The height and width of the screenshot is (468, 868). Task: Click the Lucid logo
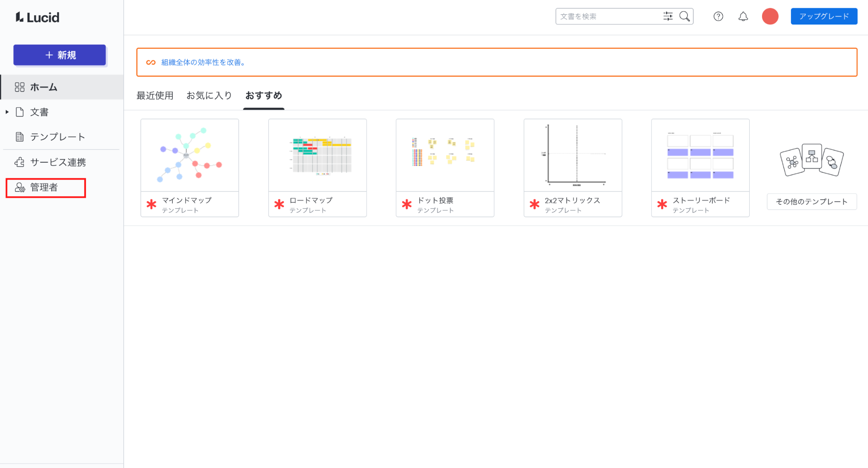[x=37, y=17]
